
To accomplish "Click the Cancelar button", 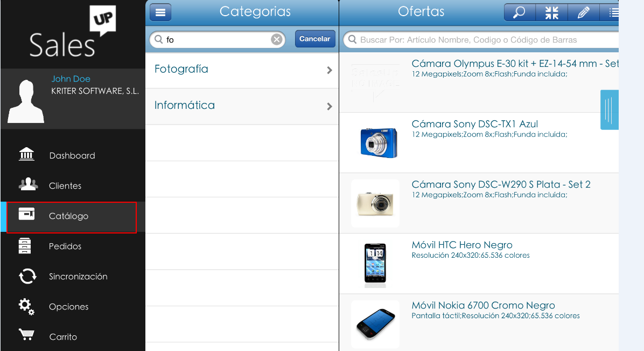I will pos(315,39).
